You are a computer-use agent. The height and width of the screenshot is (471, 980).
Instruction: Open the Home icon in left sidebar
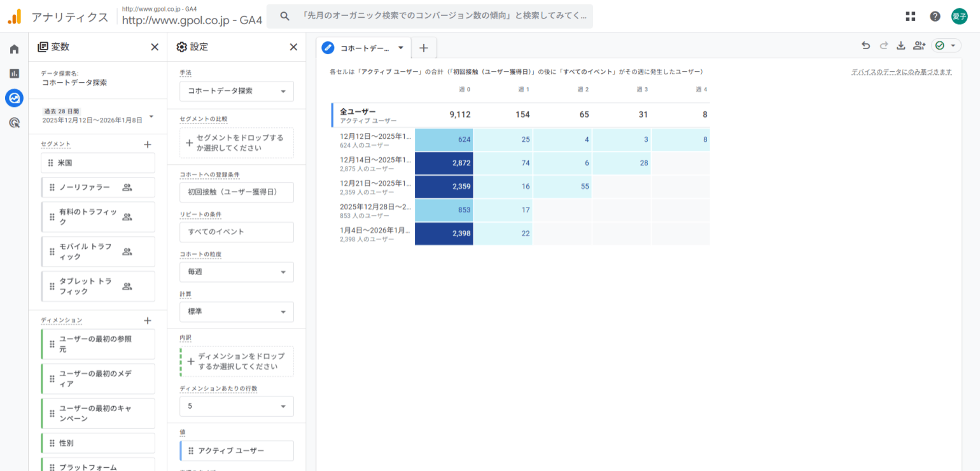[x=14, y=49]
